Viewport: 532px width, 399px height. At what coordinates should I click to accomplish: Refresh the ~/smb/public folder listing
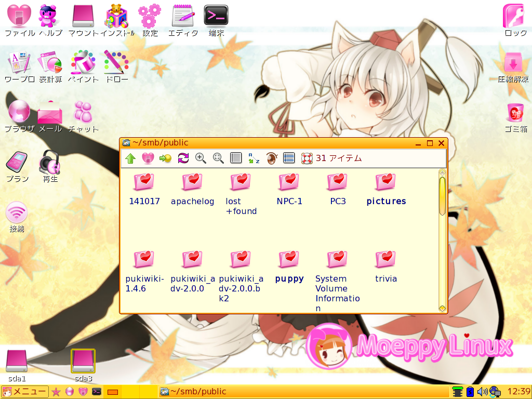[x=183, y=158]
